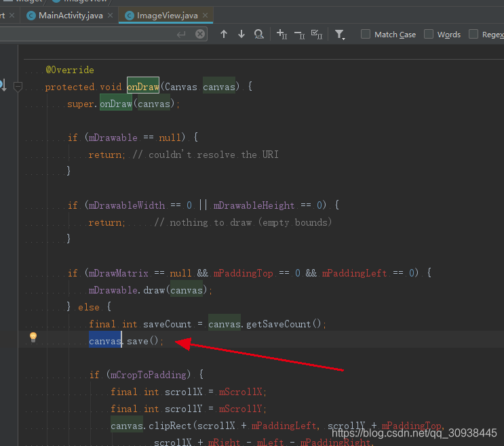Click the overriding method gutter icon
This screenshot has width=504, height=446.
click(x=3, y=85)
